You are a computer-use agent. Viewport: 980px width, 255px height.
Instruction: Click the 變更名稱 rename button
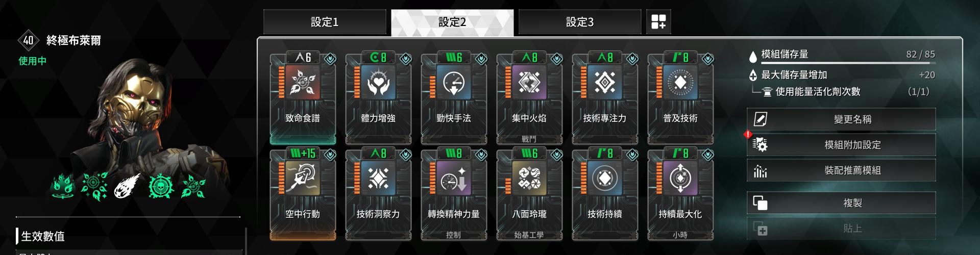pyautogui.click(x=841, y=119)
